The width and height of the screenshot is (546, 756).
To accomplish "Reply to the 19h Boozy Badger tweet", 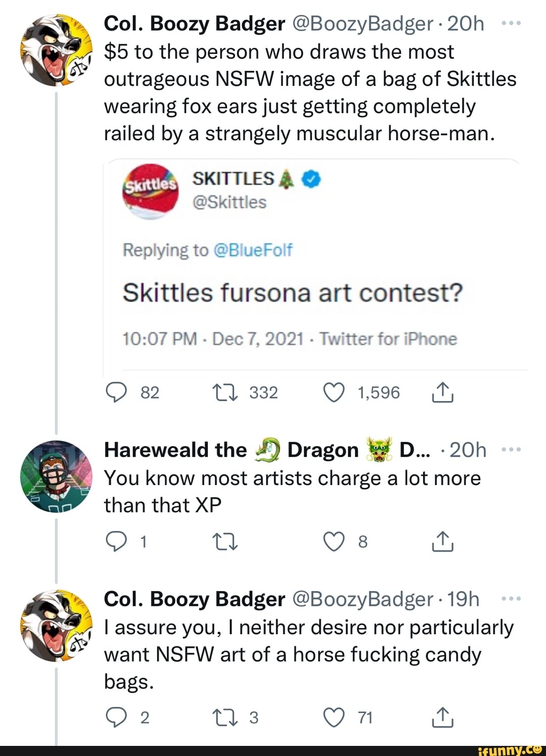I will (x=116, y=717).
